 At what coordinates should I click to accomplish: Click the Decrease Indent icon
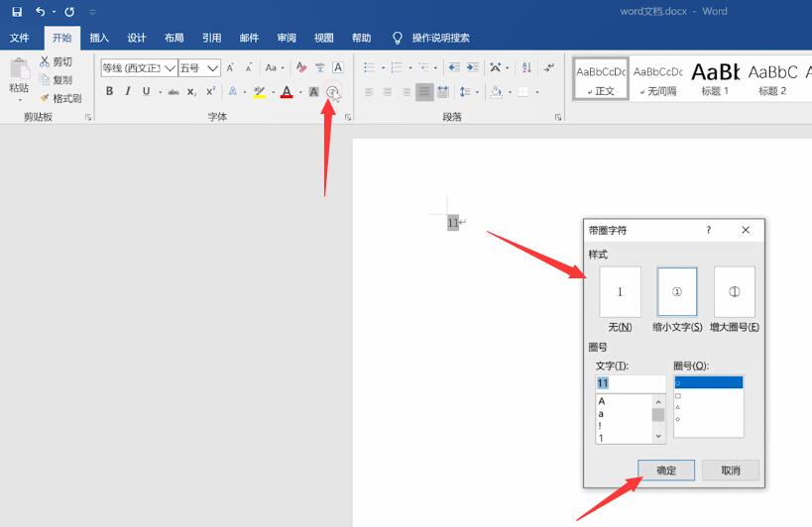454,67
